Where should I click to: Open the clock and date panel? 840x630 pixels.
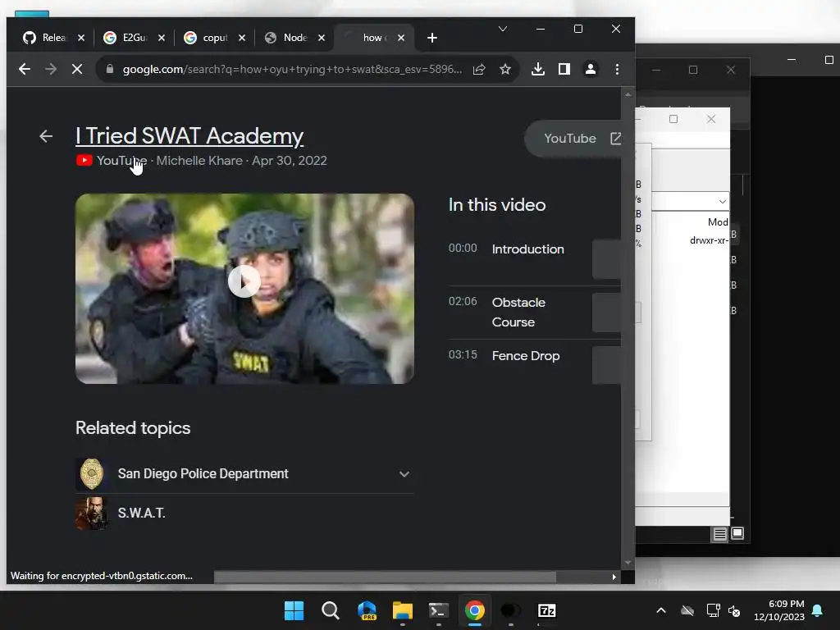click(x=779, y=610)
